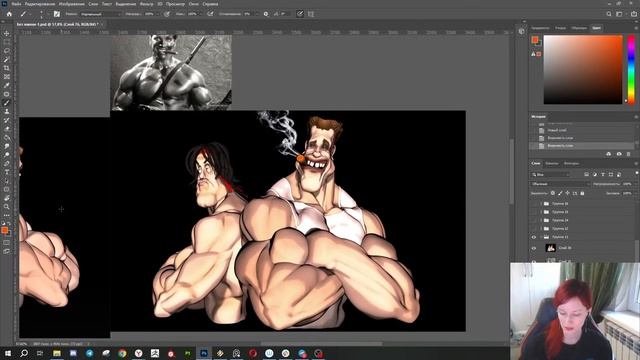Toggle pressure for opacity in options bar
This screenshot has height=360, width=640.
pyautogui.click(x=167, y=14)
